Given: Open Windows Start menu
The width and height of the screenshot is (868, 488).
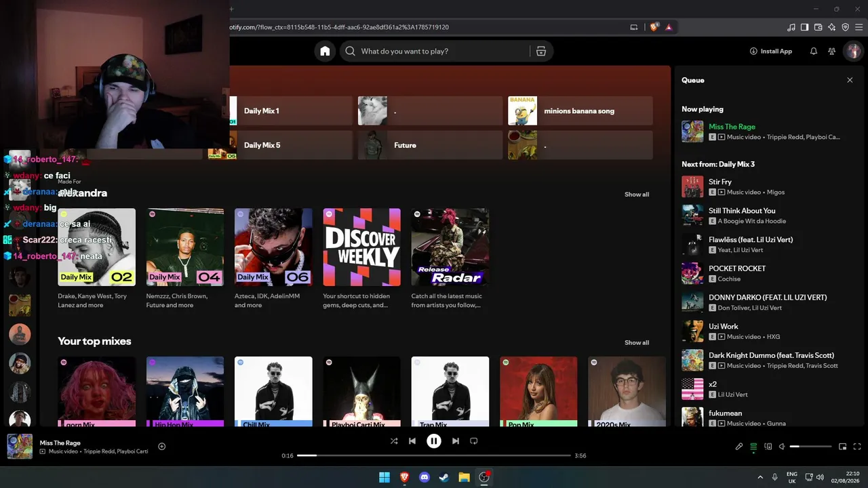Looking at the screenshot, I should 384,477.
